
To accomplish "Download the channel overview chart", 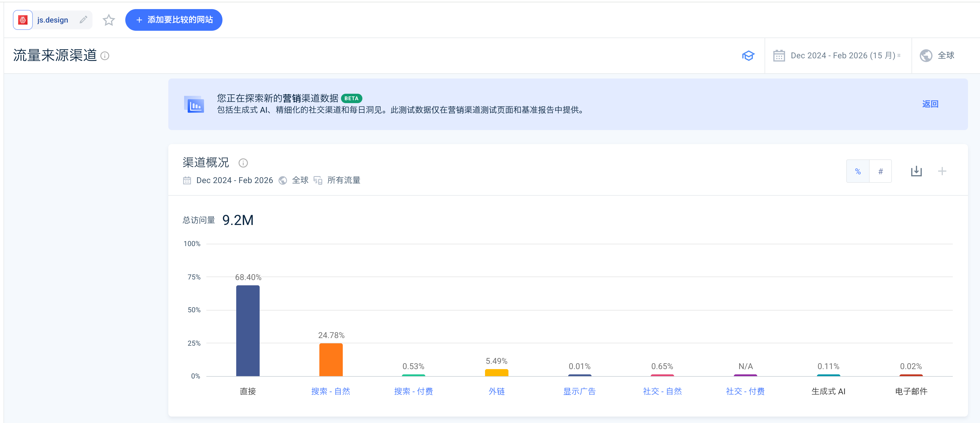I will point(916,171).
